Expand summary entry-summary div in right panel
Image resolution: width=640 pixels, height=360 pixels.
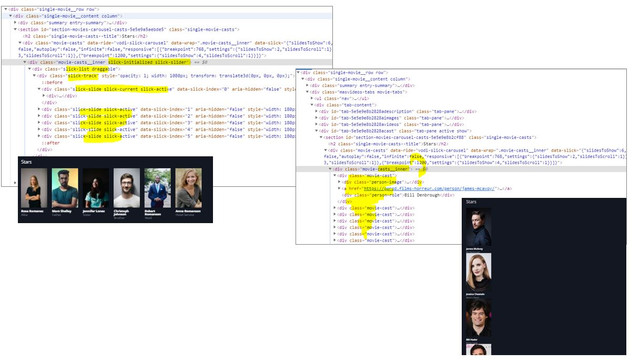click(x=308, y=85)
